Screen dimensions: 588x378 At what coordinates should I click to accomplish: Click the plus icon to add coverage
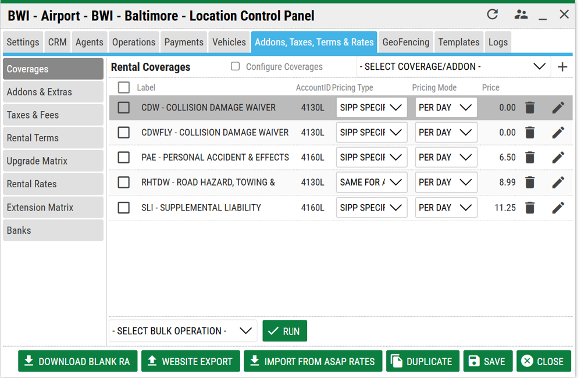(x=562, y=67)
